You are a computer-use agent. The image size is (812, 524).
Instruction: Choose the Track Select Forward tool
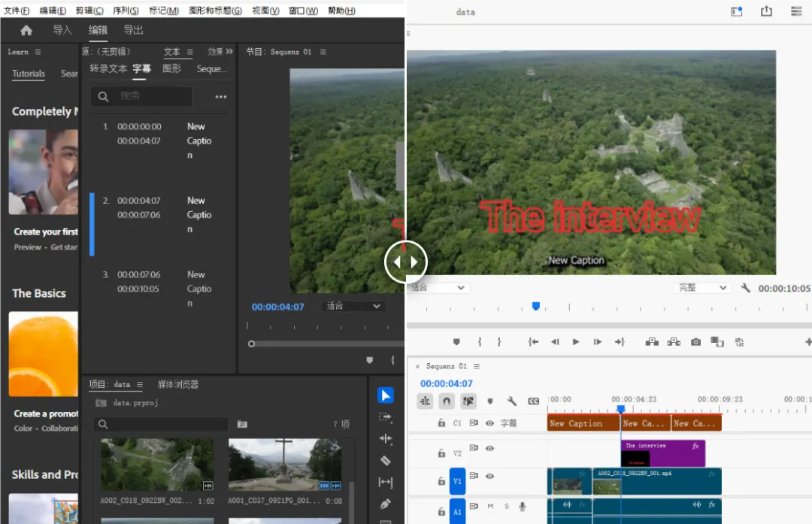pyautogui.click(x=385, y=416)
